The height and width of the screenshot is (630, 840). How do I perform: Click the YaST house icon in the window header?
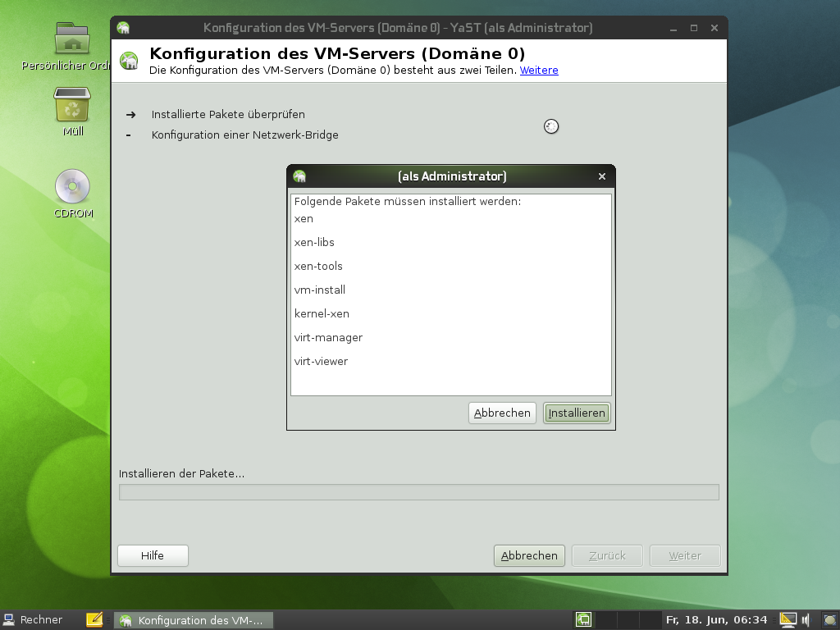click(129, 61)
